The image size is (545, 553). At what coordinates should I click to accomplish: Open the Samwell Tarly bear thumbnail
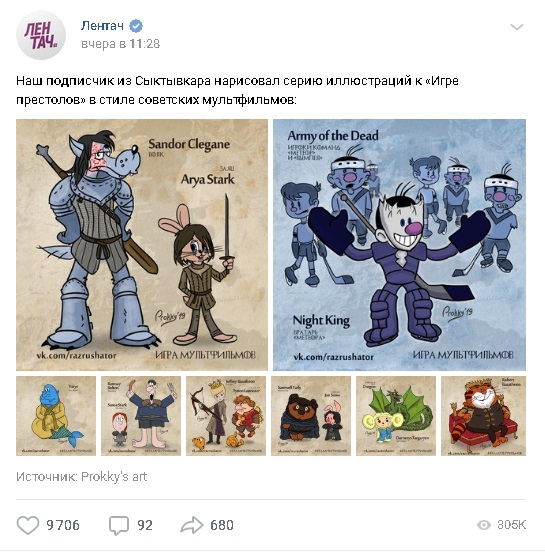point(311,416)
